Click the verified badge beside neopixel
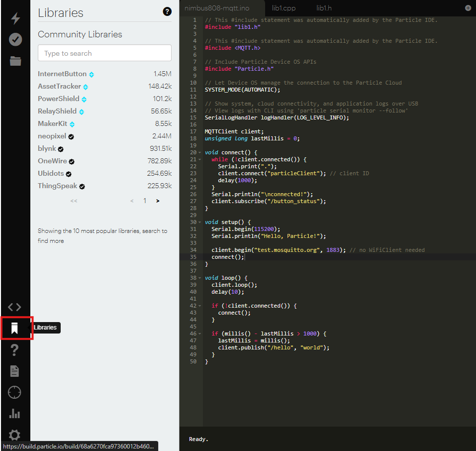 click(71, 137)
